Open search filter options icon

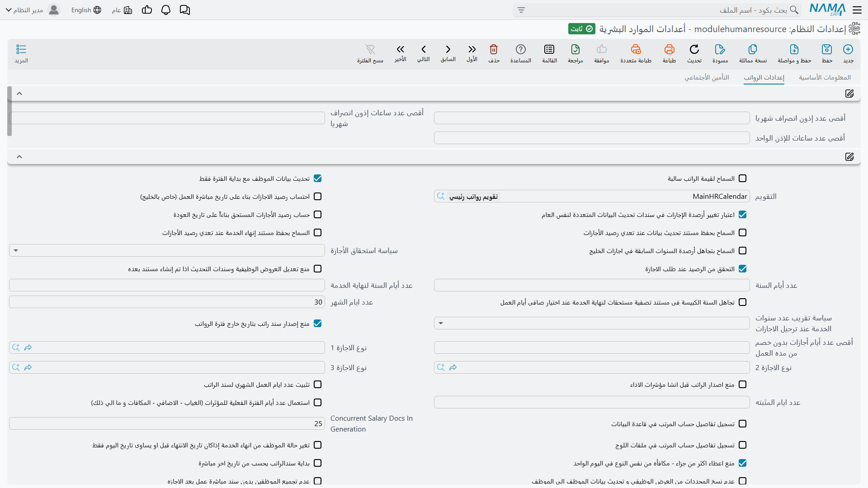pos(521,10)
